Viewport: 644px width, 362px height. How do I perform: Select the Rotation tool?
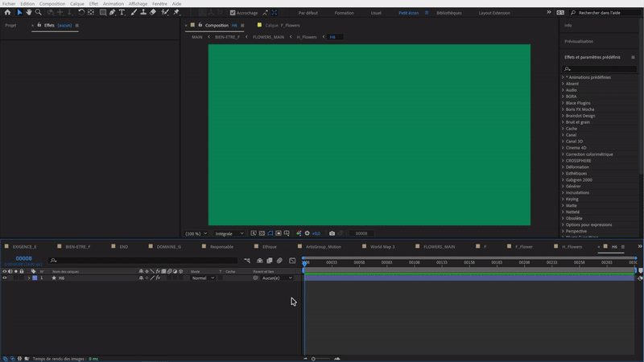80,13
